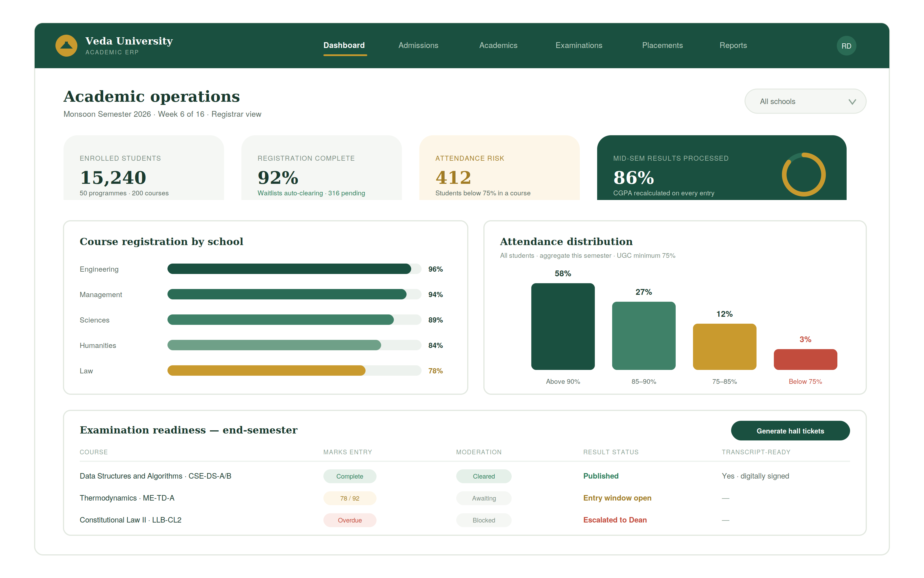Open the Registration Complete card
The image size is (924, 578).
click(321, 167)
